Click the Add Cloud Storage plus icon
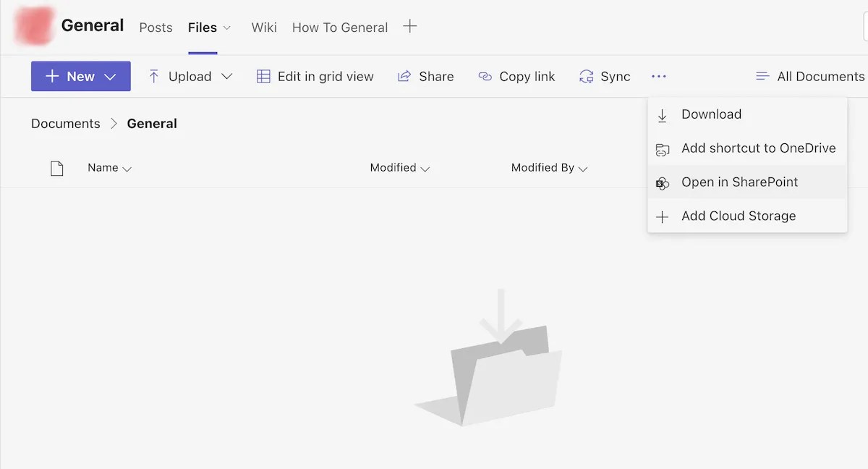Viewport: 868px width, 469px height. pos(663,216)
